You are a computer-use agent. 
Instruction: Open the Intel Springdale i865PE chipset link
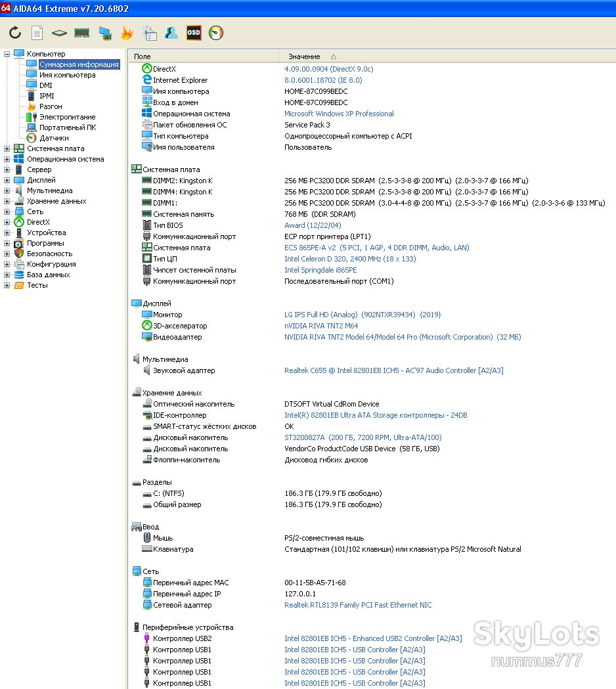pos(320,270)
